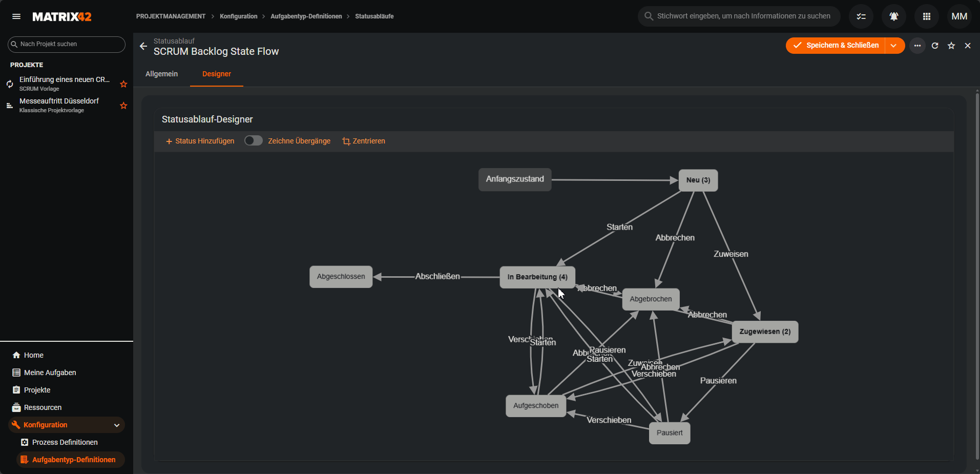Switch to the Allgemein tab
Viewport: 980px width, 474px height.
[x=161, y=74]
